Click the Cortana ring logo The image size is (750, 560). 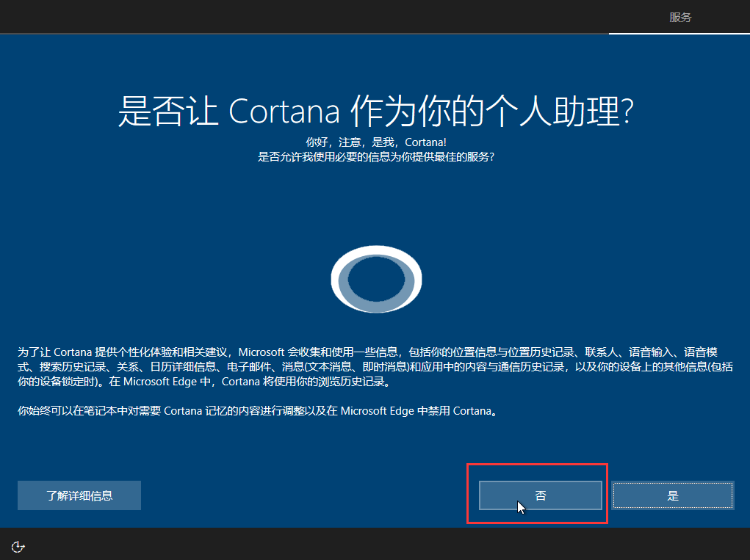[376, 279]
